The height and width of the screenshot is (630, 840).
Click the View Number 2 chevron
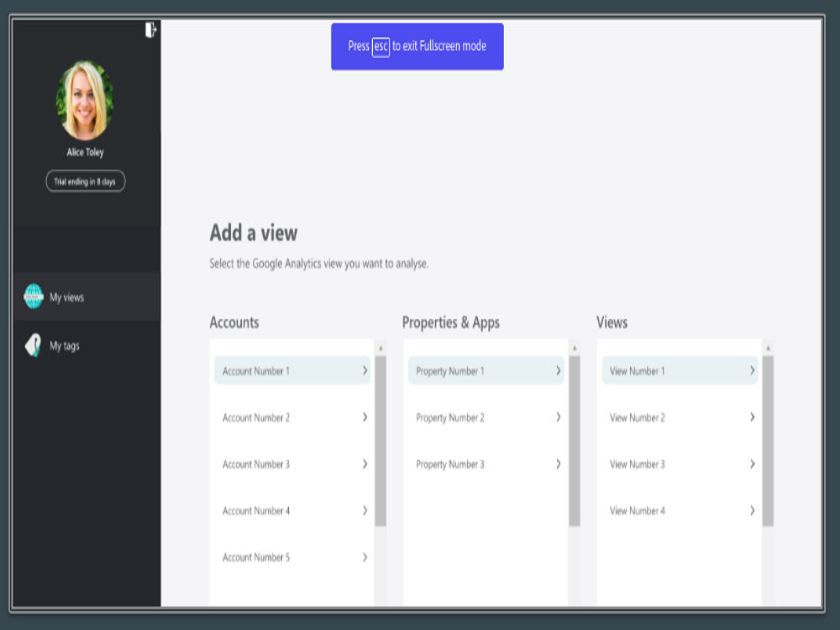pyautogui.click(x=752, y=417)
